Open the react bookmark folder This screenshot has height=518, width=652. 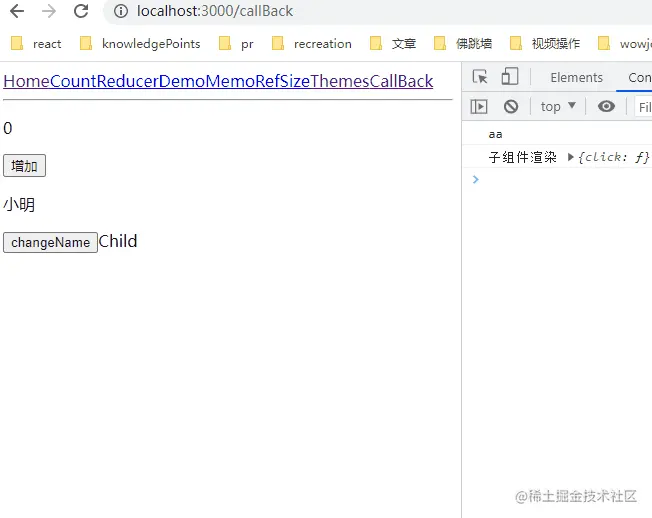[36, 43]
